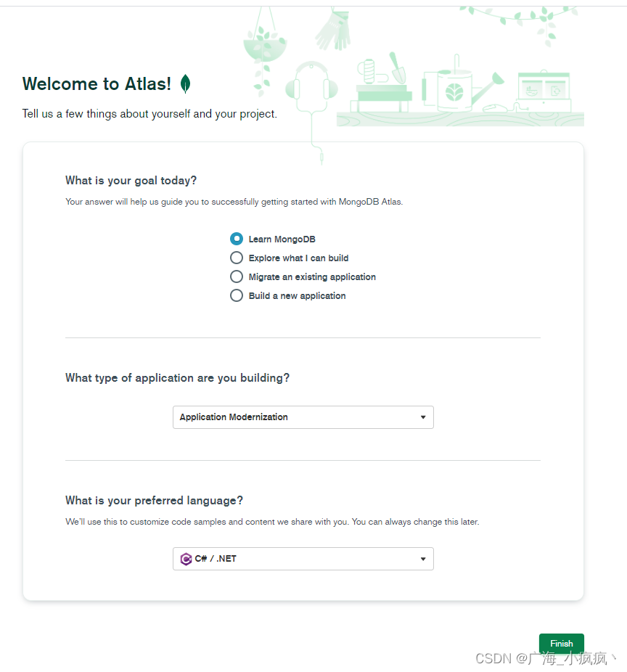This screenshot has height=672, width=627.
Task: Select Migrate an existing application radio button
Action: click(x=237, y=276)
